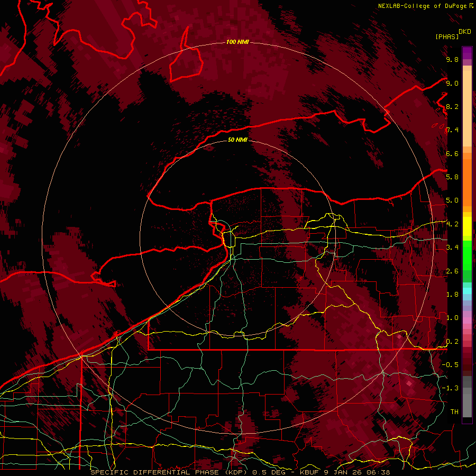Click the TH threshold label on the scale
Viewport: 476px width, 476px height.
click(x=454, y=411)
